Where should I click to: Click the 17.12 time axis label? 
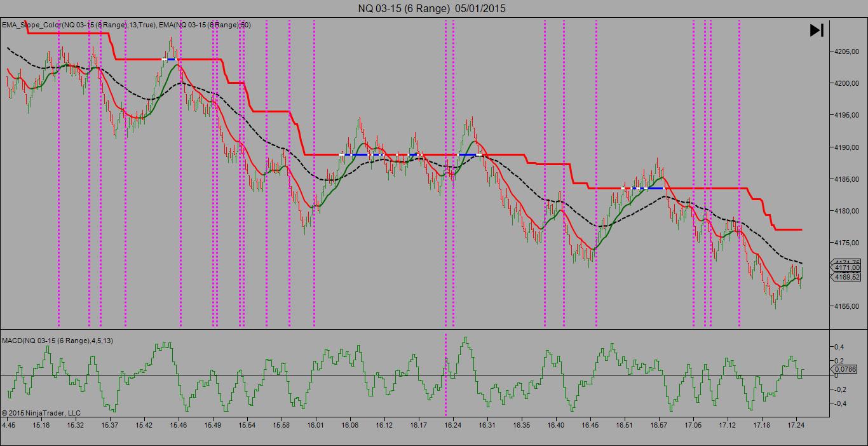pyautogui.click(x=728, y=425)
